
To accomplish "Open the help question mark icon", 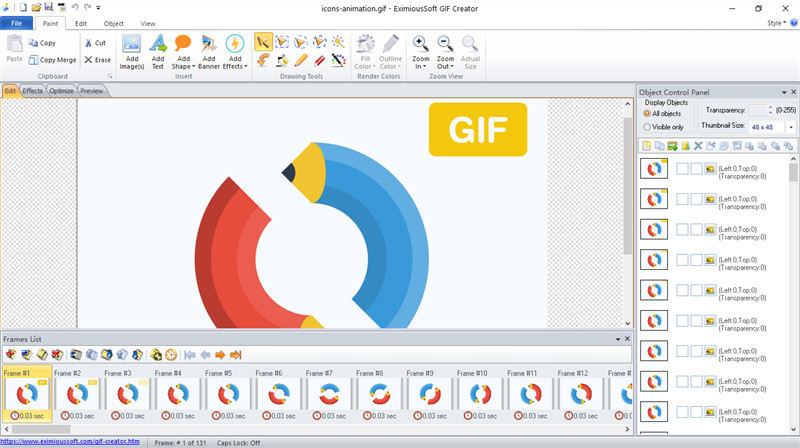I will point(794,23).
